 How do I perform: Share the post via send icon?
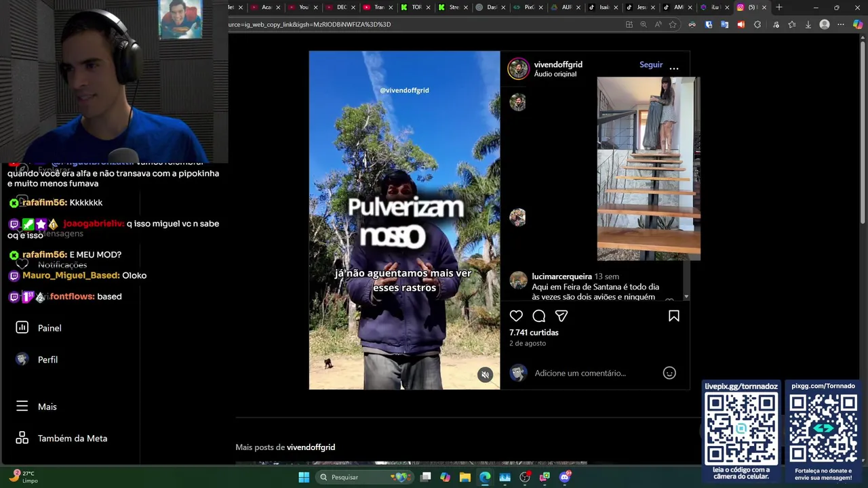click(x=561, y=316)
